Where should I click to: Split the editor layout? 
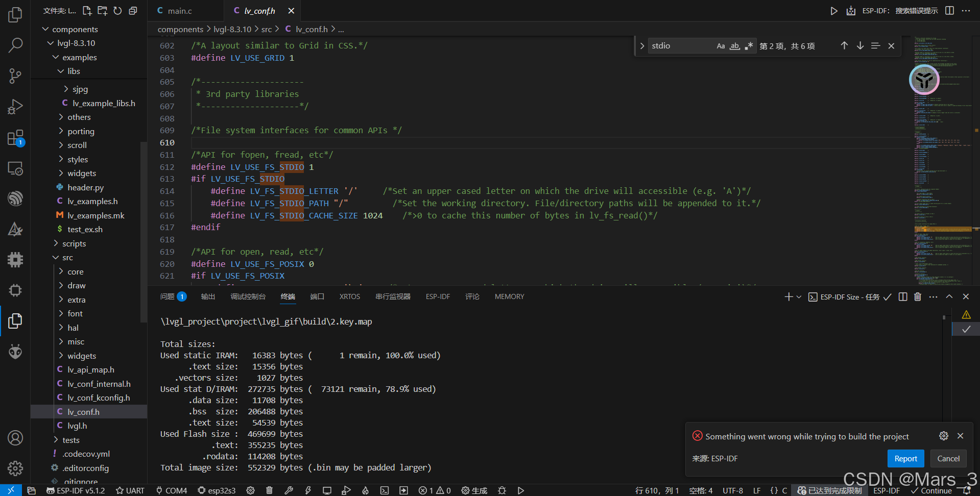(949, 11)
